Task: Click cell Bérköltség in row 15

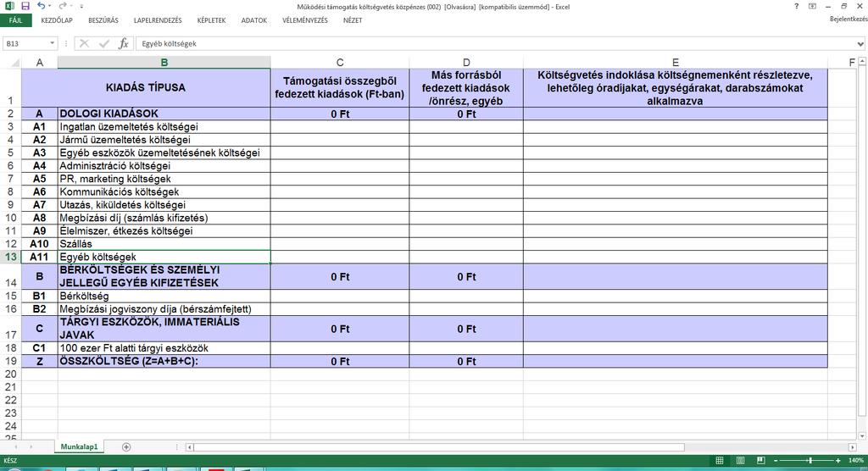Action: pyautogui.click(x=164, y=296)
